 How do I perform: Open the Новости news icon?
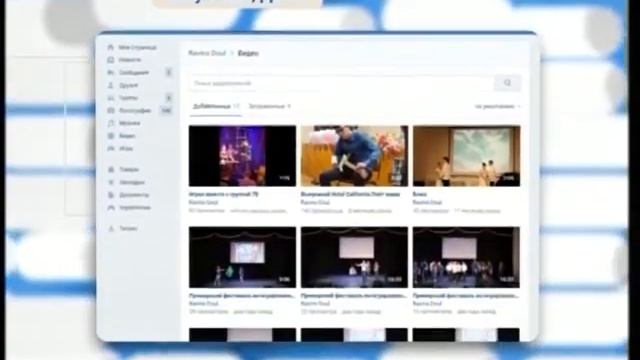pos(111,60)
